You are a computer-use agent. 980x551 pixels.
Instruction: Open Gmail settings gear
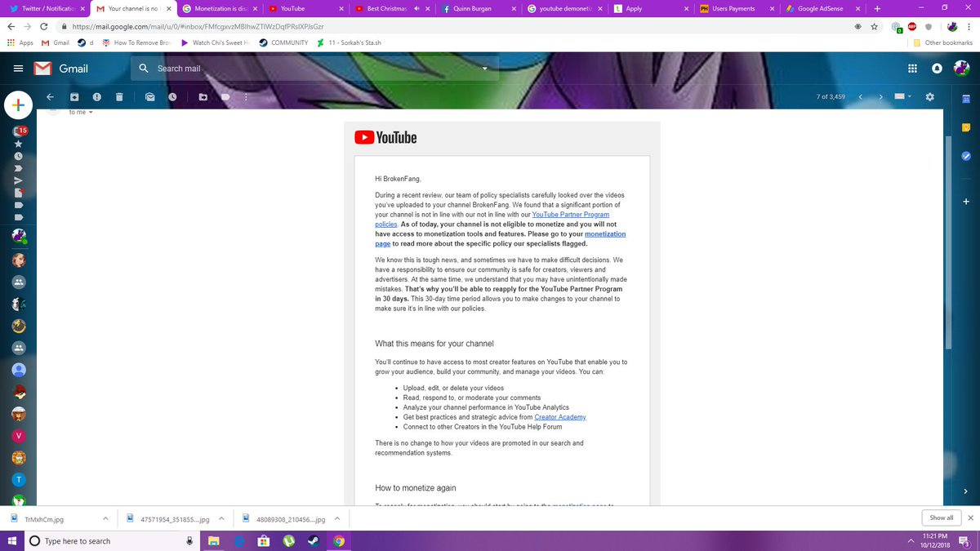929,96
